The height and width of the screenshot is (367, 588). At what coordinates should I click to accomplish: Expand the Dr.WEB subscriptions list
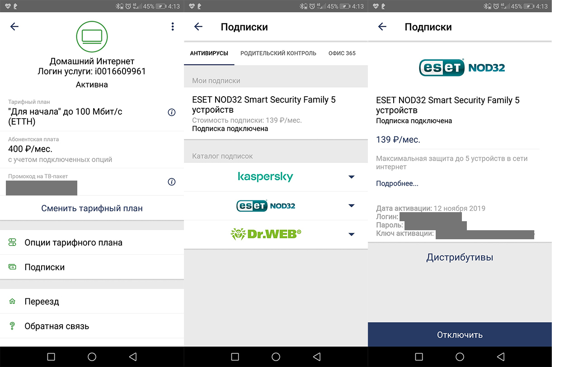352,234
